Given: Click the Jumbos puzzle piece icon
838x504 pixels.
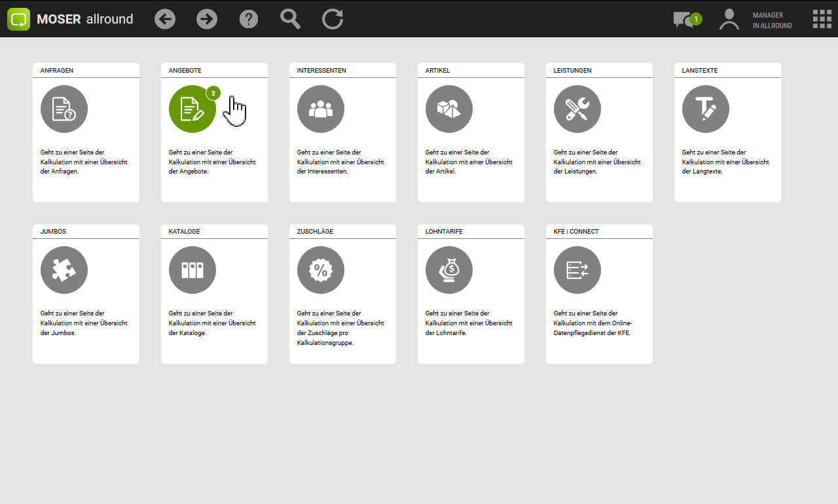Looking at the screenshot, I should 64,270.
